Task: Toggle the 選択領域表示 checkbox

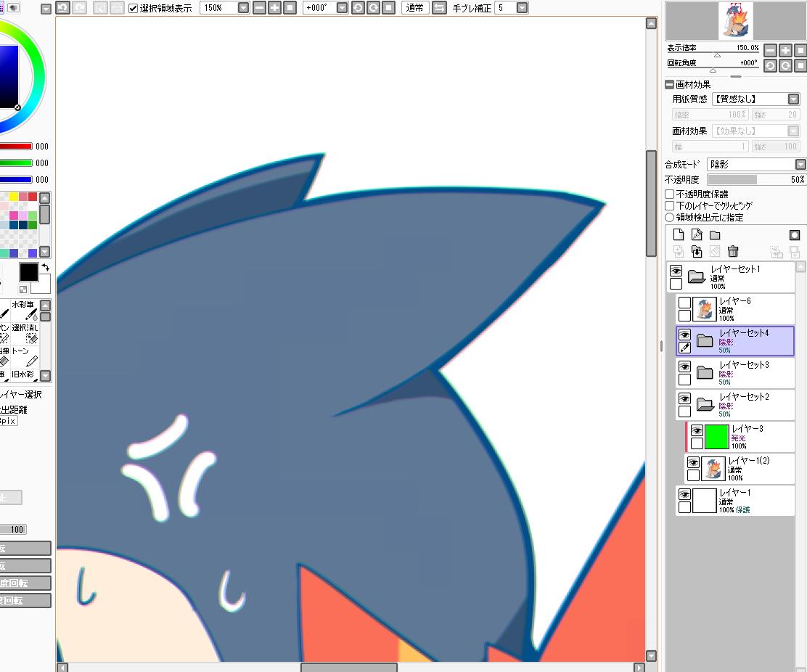Action: 134,8
